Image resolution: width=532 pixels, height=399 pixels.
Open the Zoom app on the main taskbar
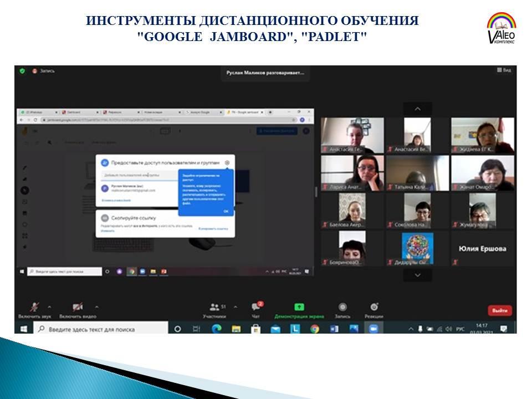(374, 329)
